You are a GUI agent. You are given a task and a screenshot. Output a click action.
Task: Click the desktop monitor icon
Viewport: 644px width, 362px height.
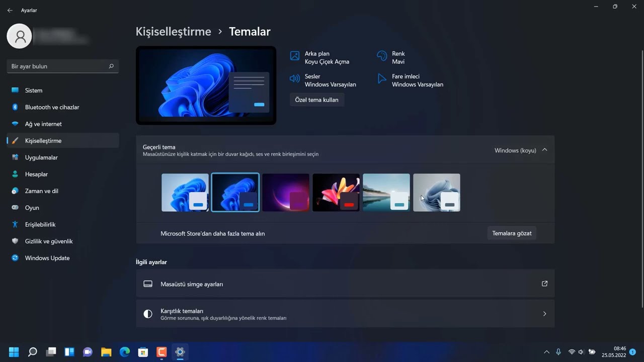click(x=148, y=284)
